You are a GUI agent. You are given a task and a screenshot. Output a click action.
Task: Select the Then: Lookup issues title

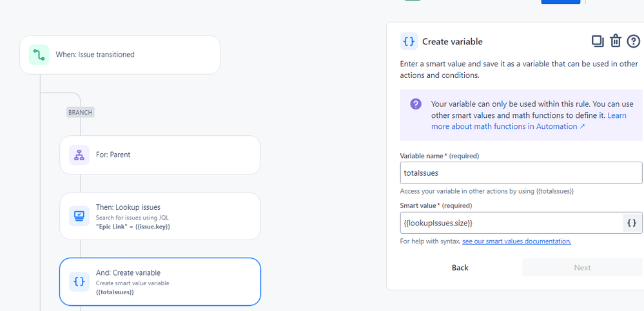[x=128, y=207]
